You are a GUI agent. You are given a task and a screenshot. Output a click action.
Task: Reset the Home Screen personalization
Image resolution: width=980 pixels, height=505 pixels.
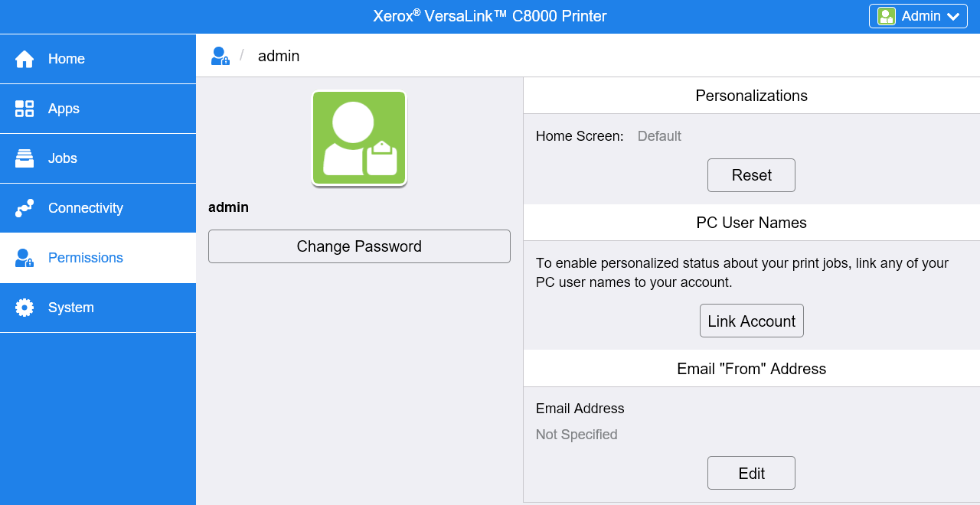coord(751,175)
